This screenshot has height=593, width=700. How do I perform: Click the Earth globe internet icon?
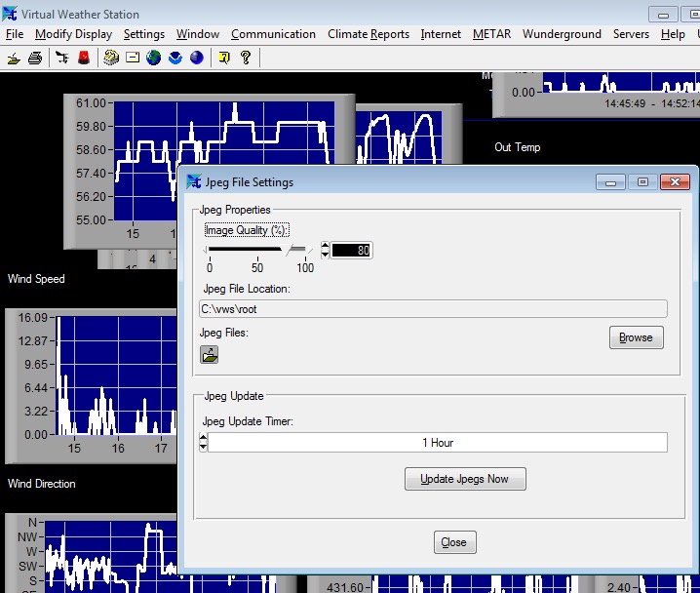(x=154, y=58)
